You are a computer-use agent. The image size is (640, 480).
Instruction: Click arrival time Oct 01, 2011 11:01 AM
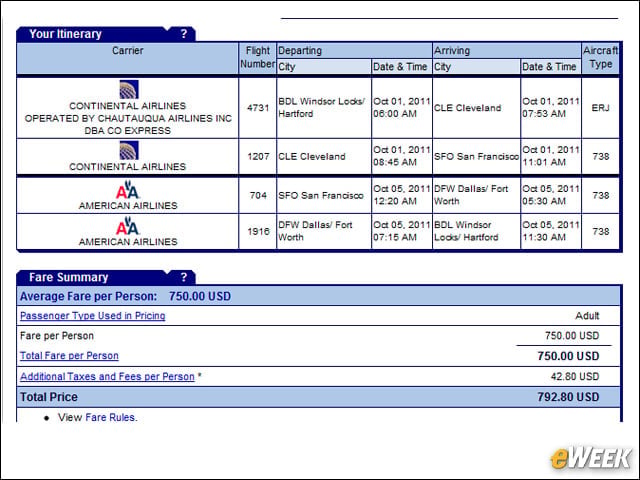551,156
